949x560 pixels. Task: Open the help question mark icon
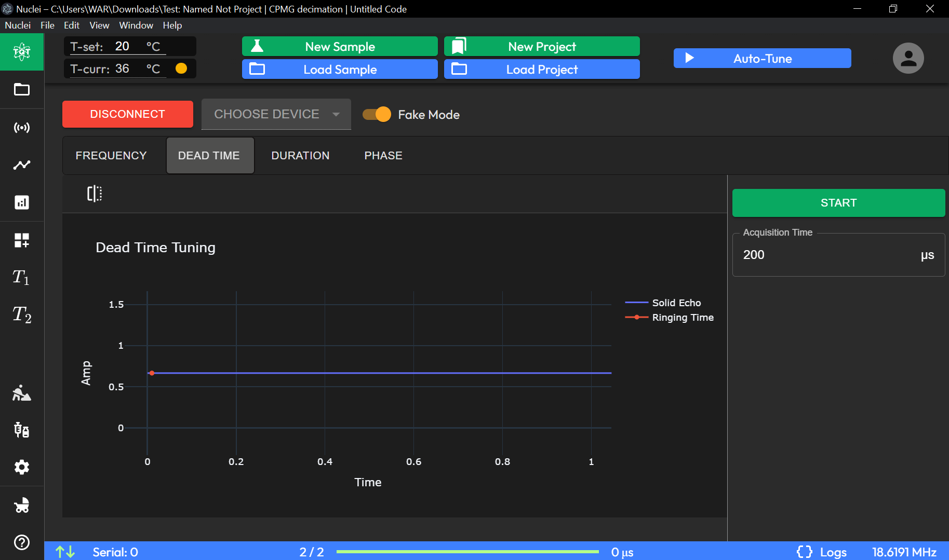22,542
